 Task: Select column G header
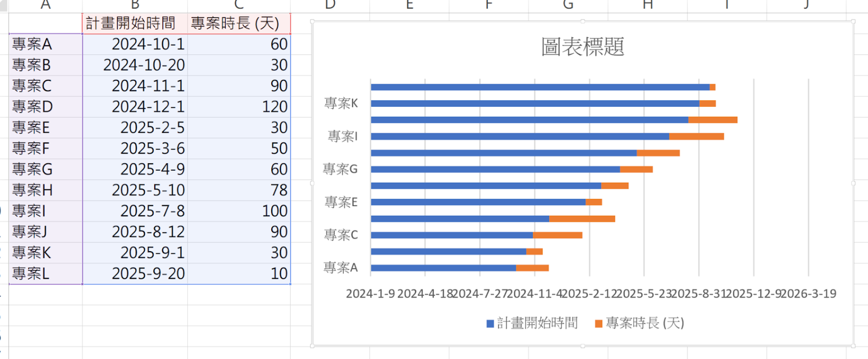pyautogui.click(x=568, y=5)
